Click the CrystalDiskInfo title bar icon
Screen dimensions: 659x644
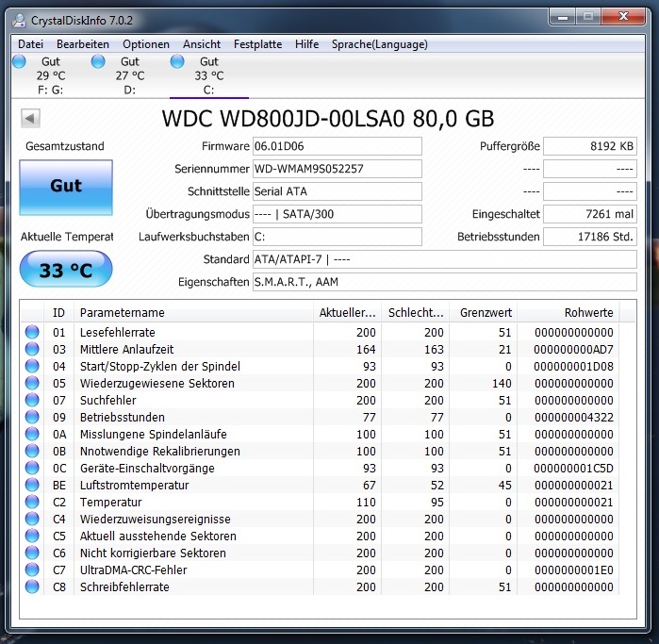(x=19, y=20)
